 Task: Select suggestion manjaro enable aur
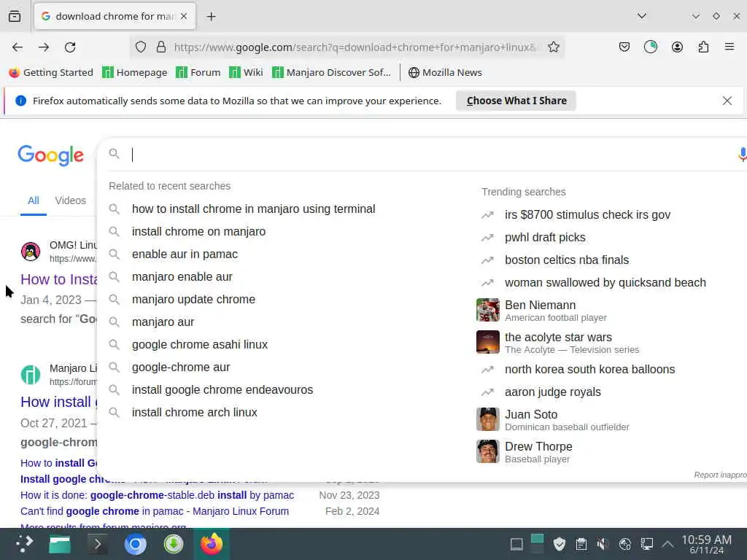tap(182, 276)
